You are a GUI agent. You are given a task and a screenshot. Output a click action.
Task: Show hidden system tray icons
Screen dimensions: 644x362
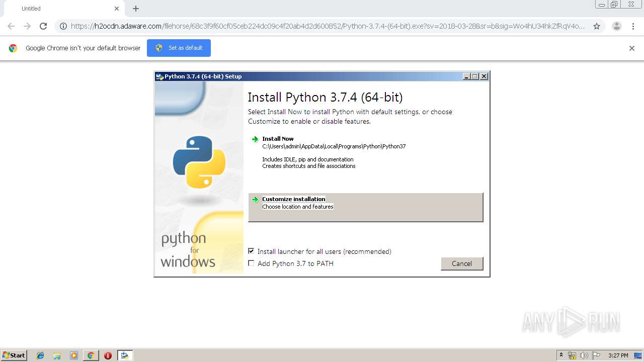pyautogui.click(x=561, y=355)
